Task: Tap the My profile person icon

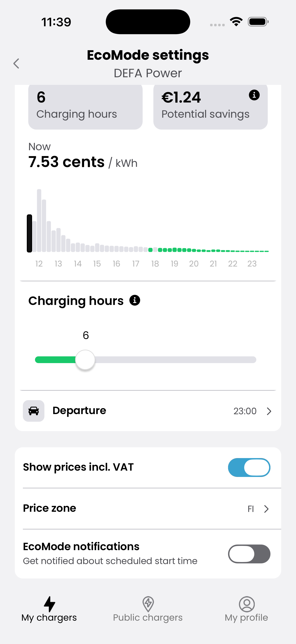Action: click(247, 604)
